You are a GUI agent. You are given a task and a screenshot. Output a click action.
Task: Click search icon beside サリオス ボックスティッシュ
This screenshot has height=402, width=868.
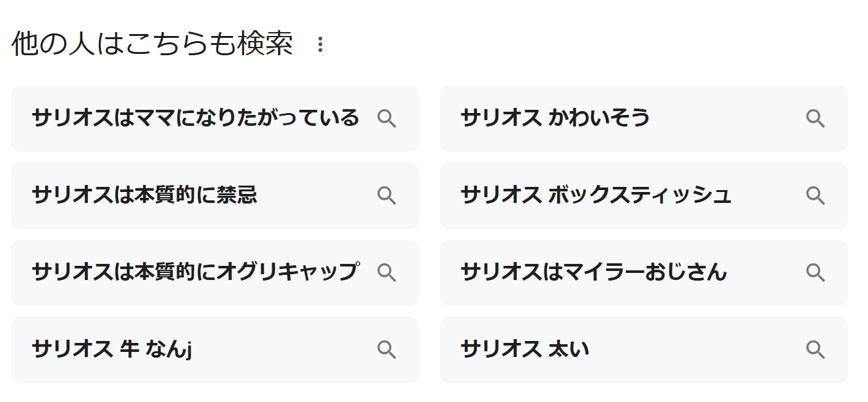tap(815, 196)
